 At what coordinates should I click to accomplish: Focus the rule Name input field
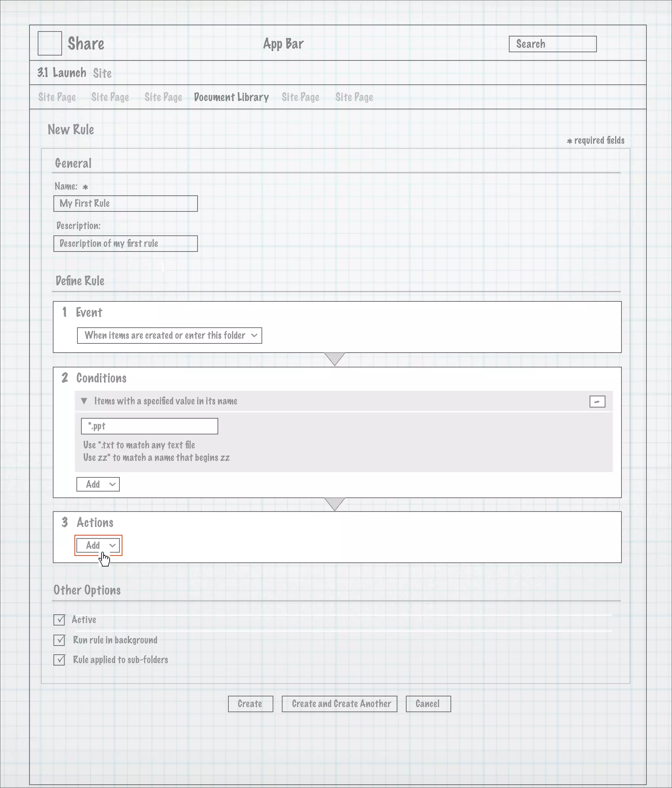click(125, 204)
